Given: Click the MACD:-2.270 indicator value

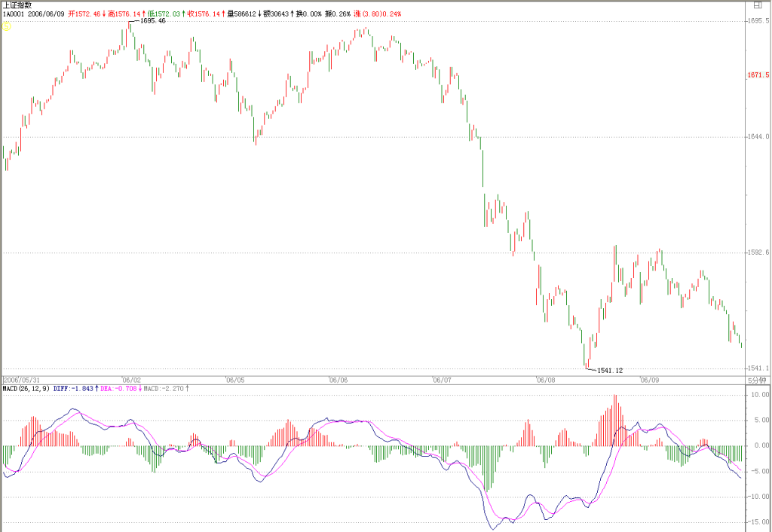Looking at the screenshot, I should pos(164,389).
